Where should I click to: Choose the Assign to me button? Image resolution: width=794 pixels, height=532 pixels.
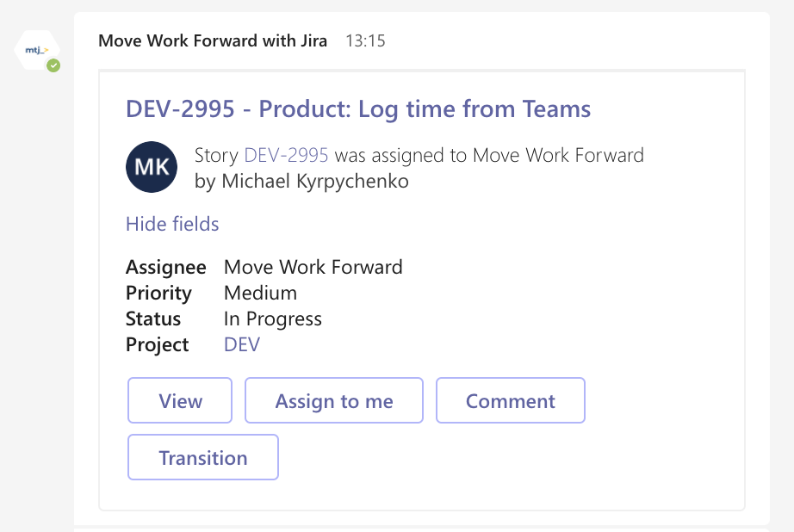(333, 400)
